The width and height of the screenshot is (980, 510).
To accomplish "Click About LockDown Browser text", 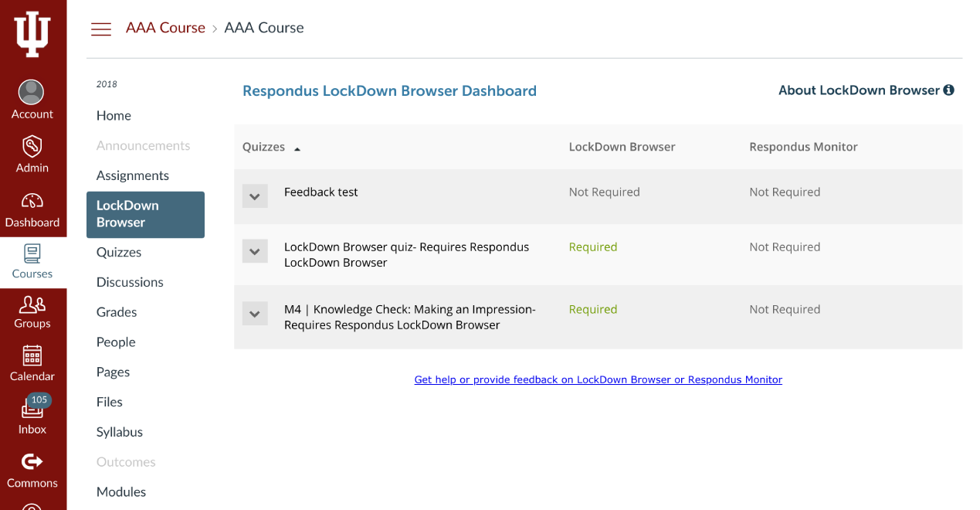I will (x=859, y=90).
